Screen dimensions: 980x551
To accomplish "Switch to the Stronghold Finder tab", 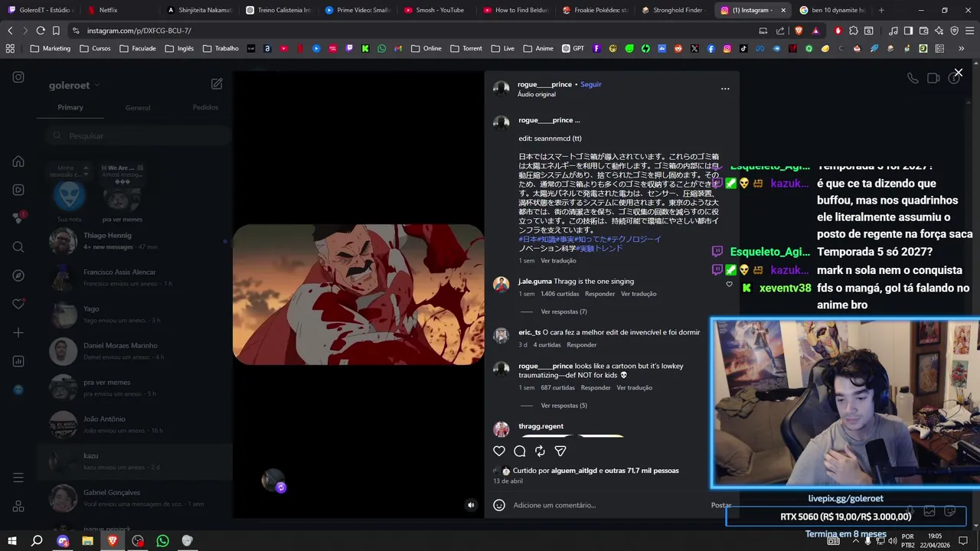I will (677, 10).
